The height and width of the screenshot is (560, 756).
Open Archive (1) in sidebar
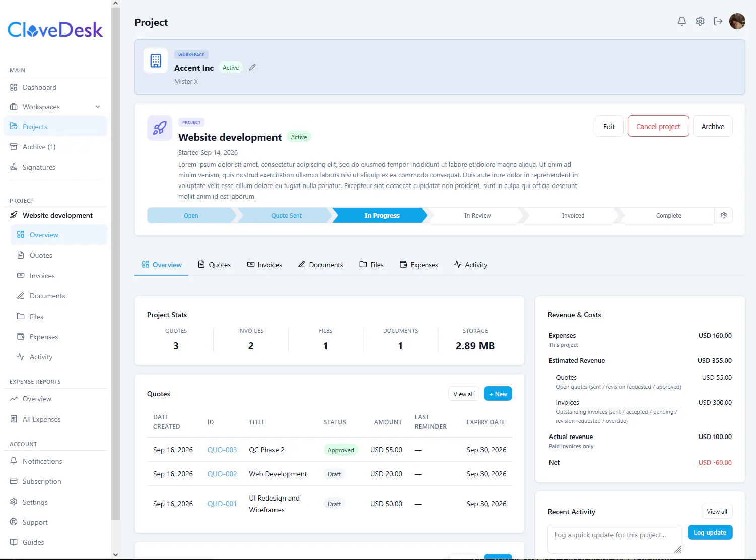point(55,147)
